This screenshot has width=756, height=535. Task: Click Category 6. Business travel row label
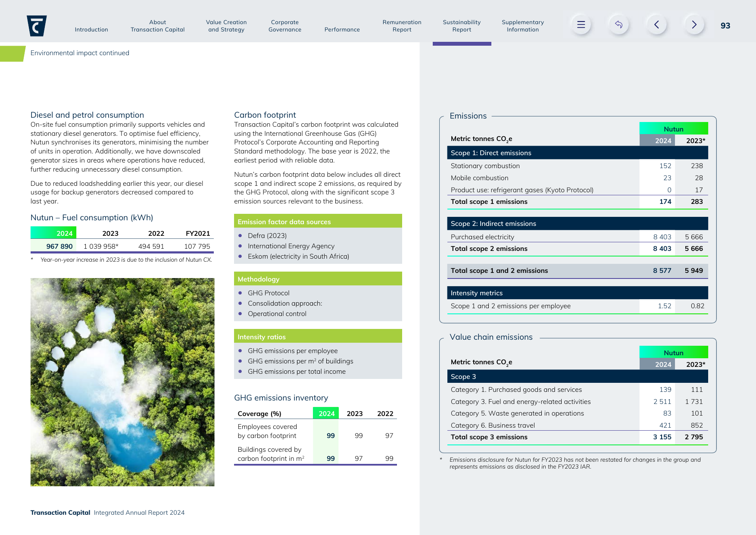[493, 425]
